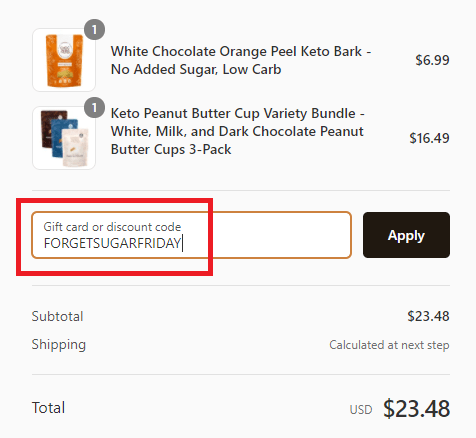Click the $6.99 item price
476x438 pixels.
click(432, 60)
